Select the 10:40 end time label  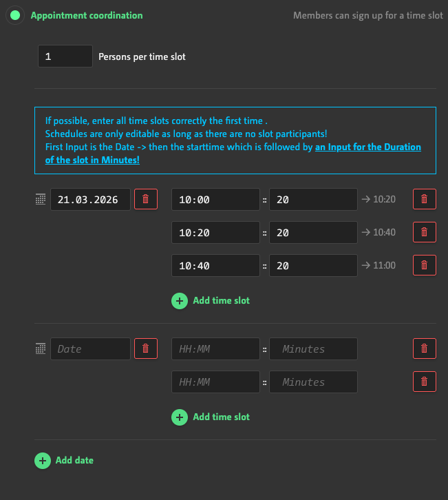click(x=384, y=232)
